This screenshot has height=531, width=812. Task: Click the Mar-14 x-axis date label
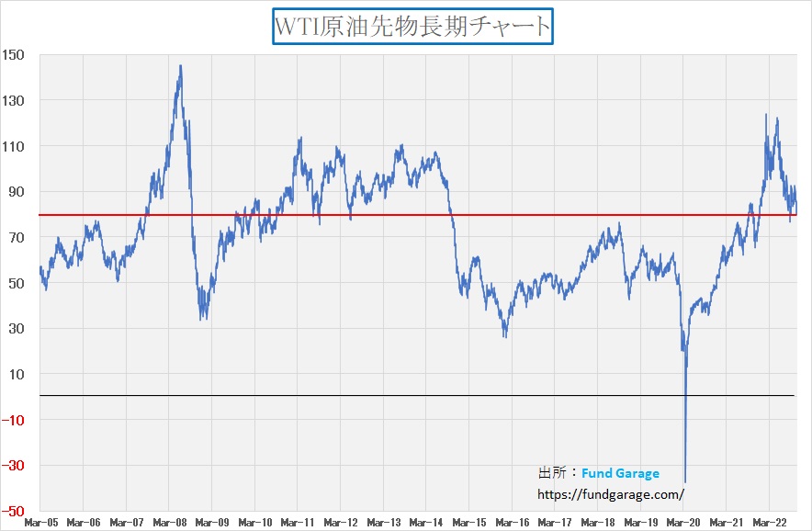[x=426, y=523]
